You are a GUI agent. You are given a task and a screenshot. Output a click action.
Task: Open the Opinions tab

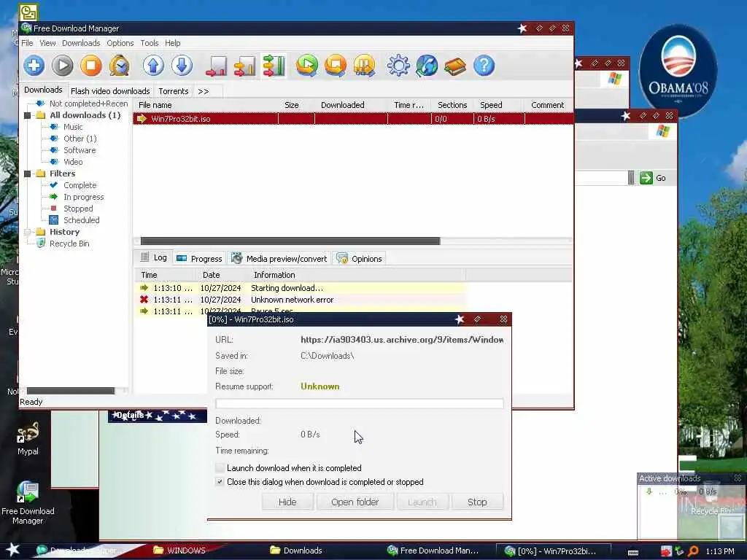click(359, 259)
